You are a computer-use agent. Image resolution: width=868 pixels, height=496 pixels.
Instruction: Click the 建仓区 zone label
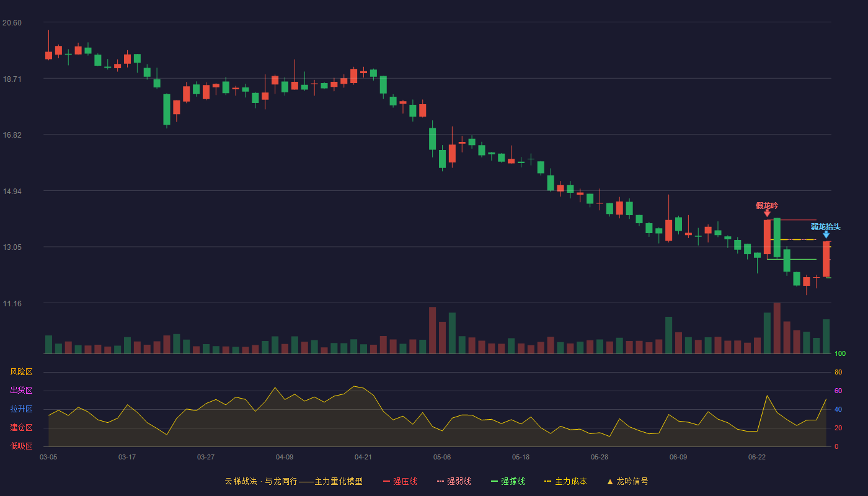[x=21, y=428]
